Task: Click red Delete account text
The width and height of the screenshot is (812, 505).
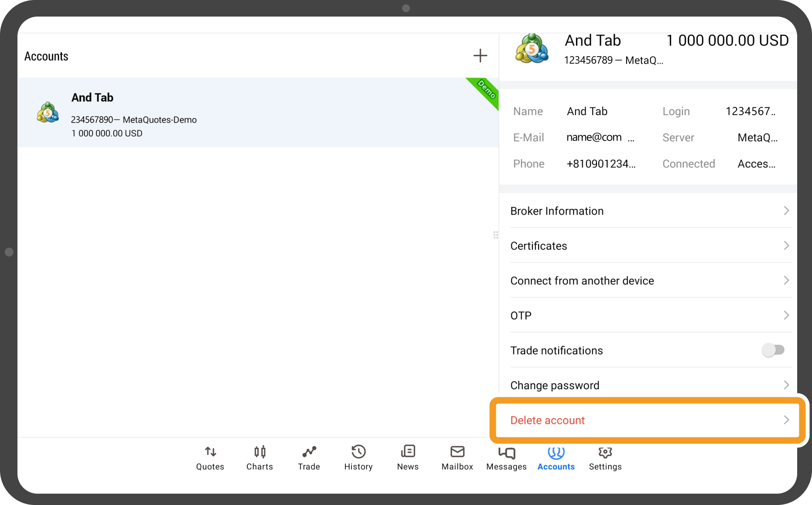Action: (547, 420)
